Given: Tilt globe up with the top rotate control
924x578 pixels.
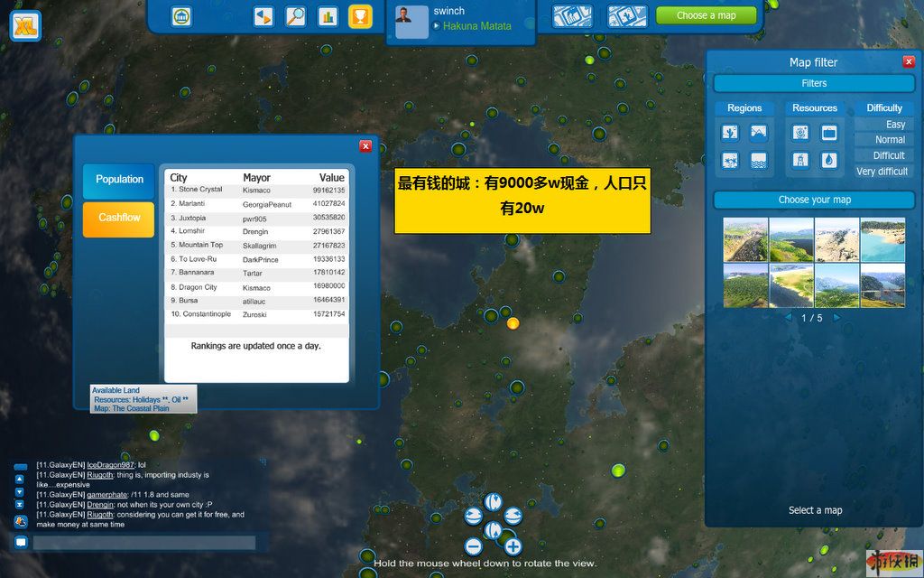Looking at the screenshot, I should click(494, 502).
